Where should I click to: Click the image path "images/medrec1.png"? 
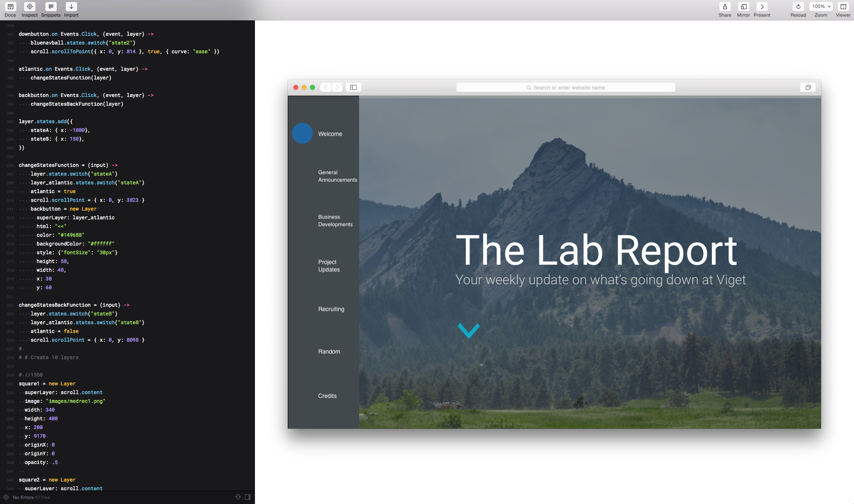tap(75, 401)
